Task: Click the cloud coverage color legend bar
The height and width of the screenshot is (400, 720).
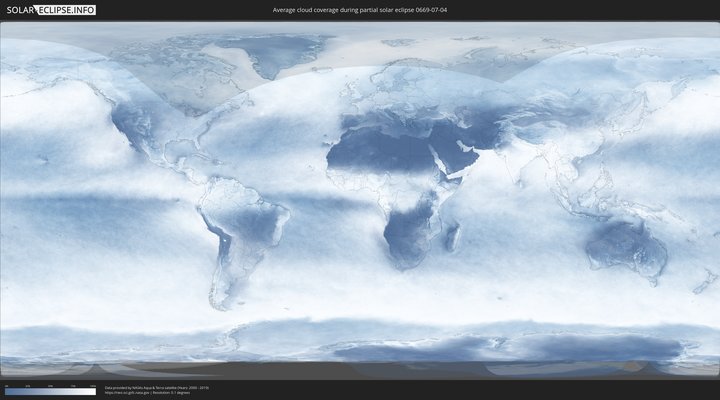Action: [50, 391]
